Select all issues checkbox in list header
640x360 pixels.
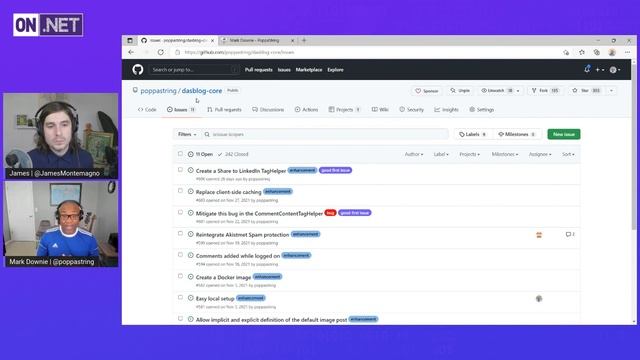(180, 154)
